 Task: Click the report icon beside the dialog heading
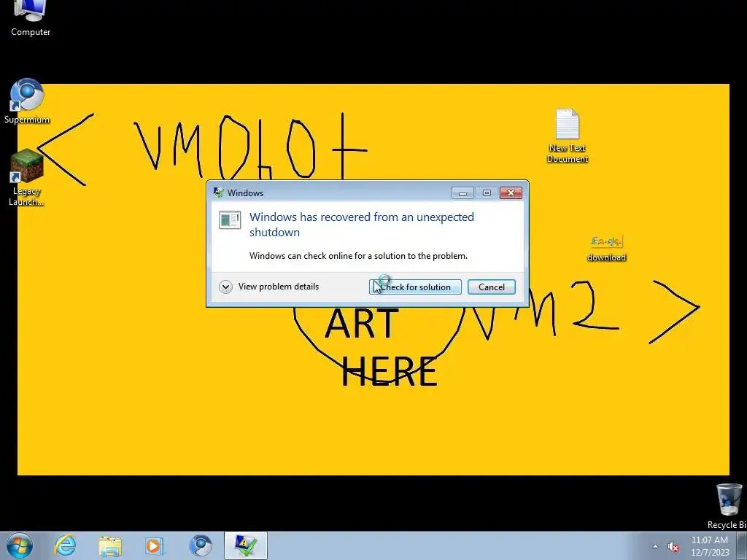tap(230, 220)
